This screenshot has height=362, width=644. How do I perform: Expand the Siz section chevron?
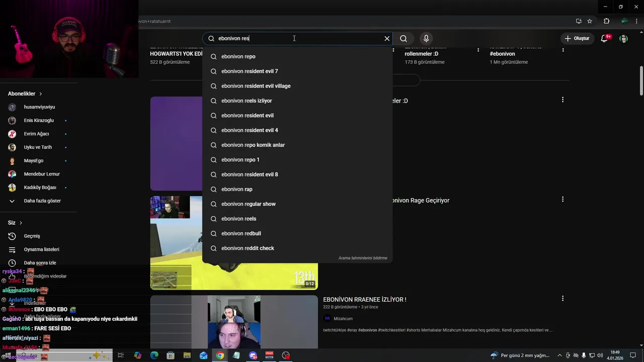(x=21, y=223)
